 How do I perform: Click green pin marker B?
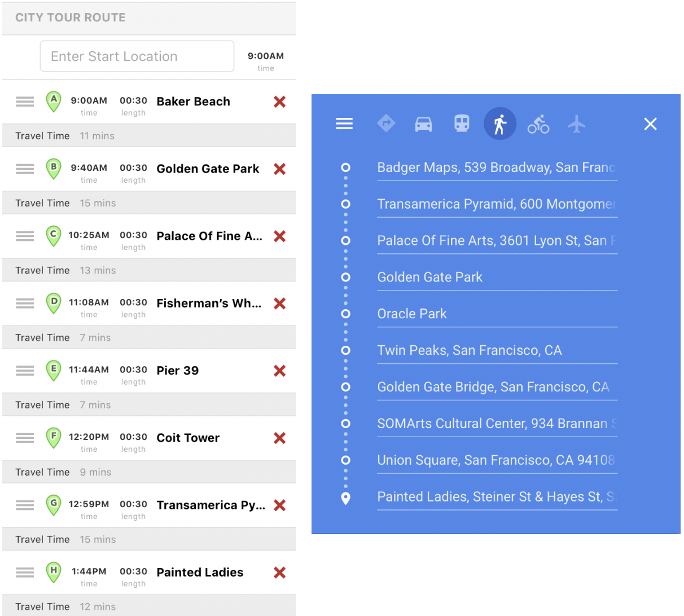pyautogui.click(x=54, y=169)
